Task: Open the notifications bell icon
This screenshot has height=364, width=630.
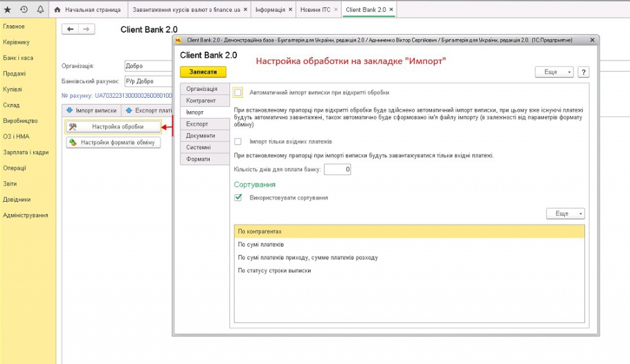Action: pos(40,9)
